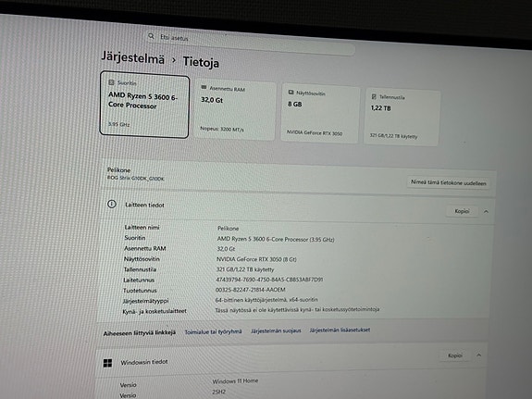532x399 pixels.
Task: Select the Näyttösovitin 8 GB card
Action: [320, 114]
